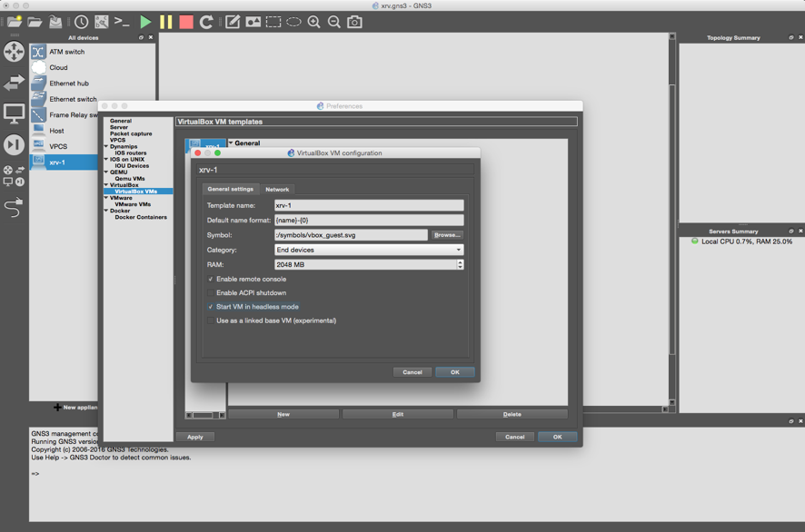Open console to all devices
The image size is (805, 532).
point(122,22)
